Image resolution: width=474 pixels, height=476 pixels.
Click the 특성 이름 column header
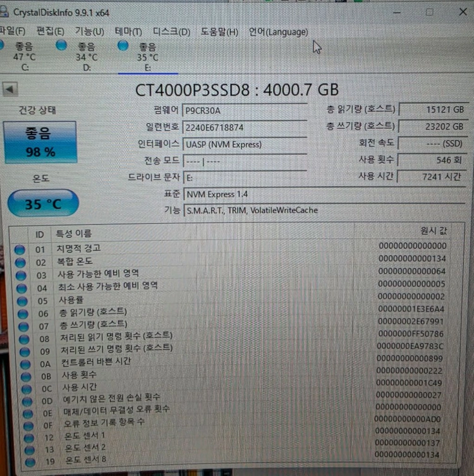pos(74,233)
